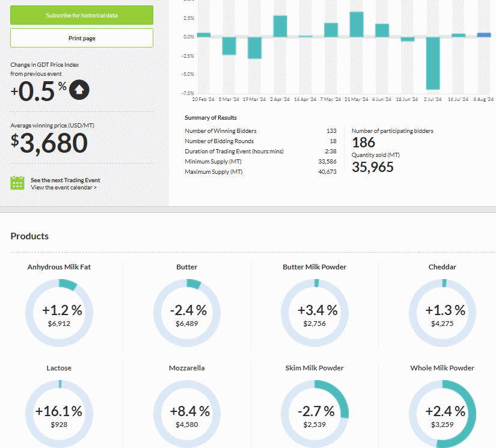Click the 186 participating bidders figure
496x448 pixels.
coord(364,143)
